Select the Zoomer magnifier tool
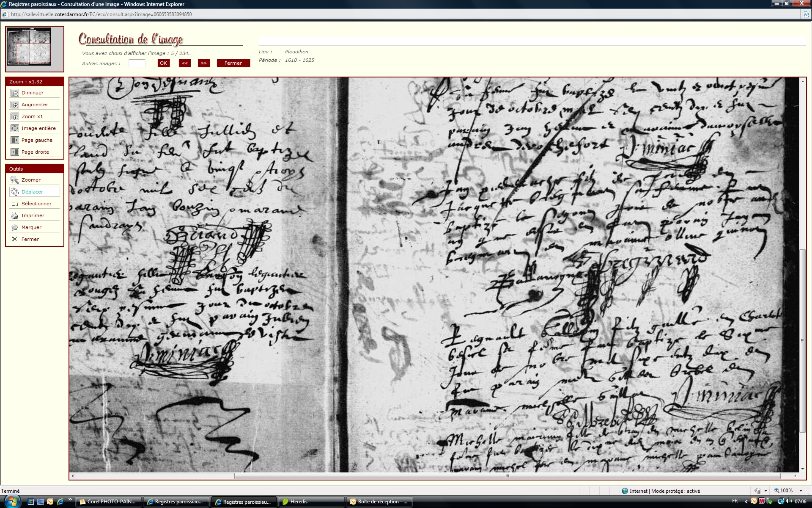This screenshot has width=812, height=508. (x=15, y=180)
